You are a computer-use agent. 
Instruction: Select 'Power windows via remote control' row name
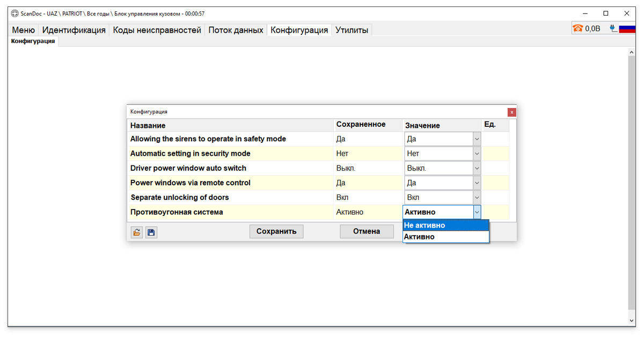191,183
